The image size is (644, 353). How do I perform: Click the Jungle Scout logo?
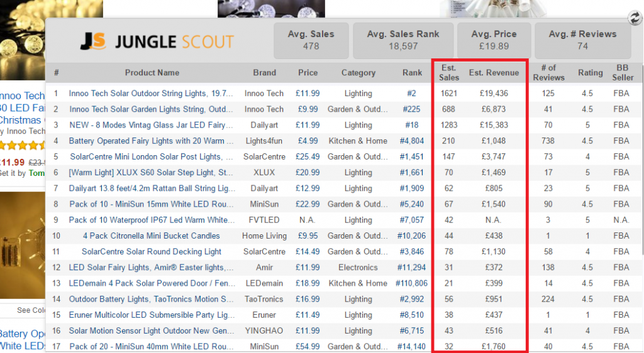(x=157, y=41)
